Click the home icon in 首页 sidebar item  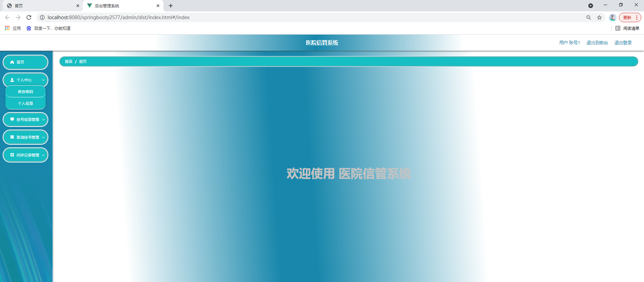click(12, 62)
